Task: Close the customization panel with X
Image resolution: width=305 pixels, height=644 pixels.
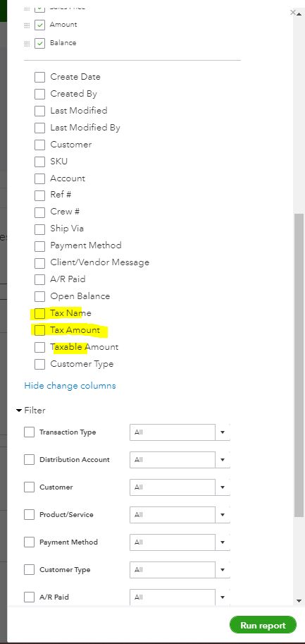Action: [293, 12]
